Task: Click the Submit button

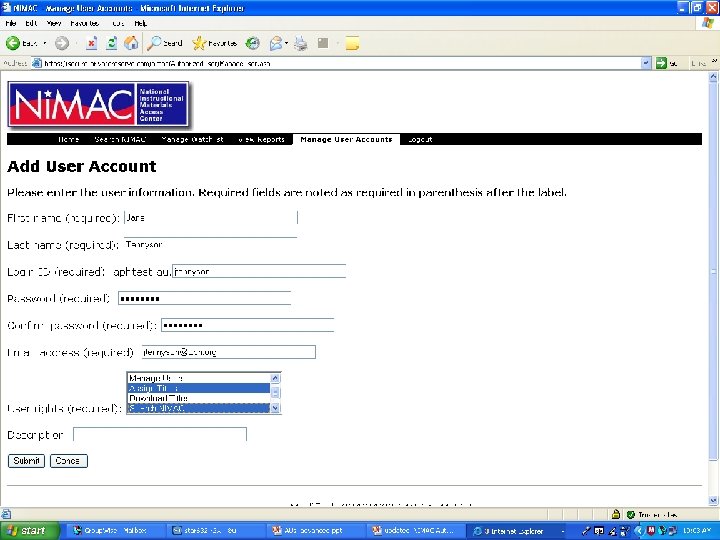Action: 26,461
